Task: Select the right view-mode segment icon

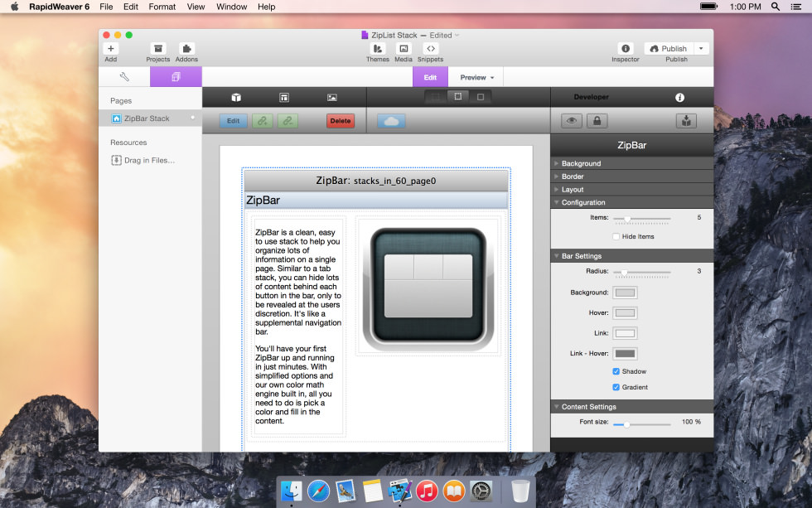Action: click(480, 97)
